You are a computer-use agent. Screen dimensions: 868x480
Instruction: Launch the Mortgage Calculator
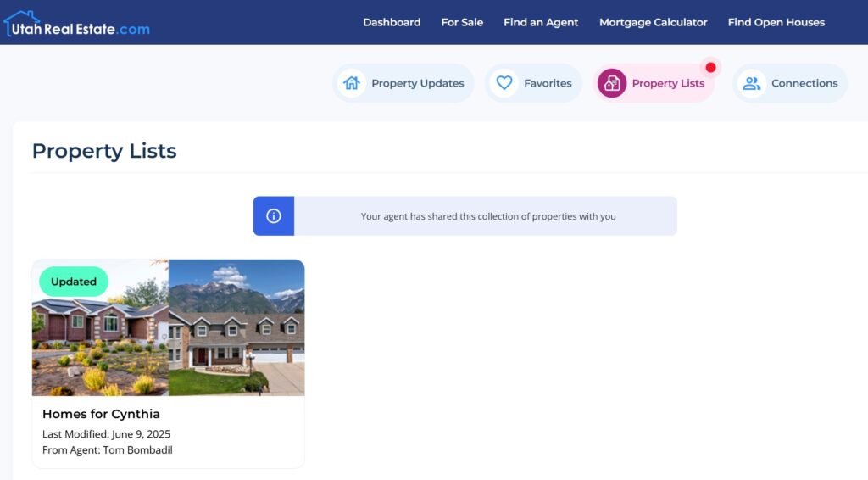click(653, 22)
